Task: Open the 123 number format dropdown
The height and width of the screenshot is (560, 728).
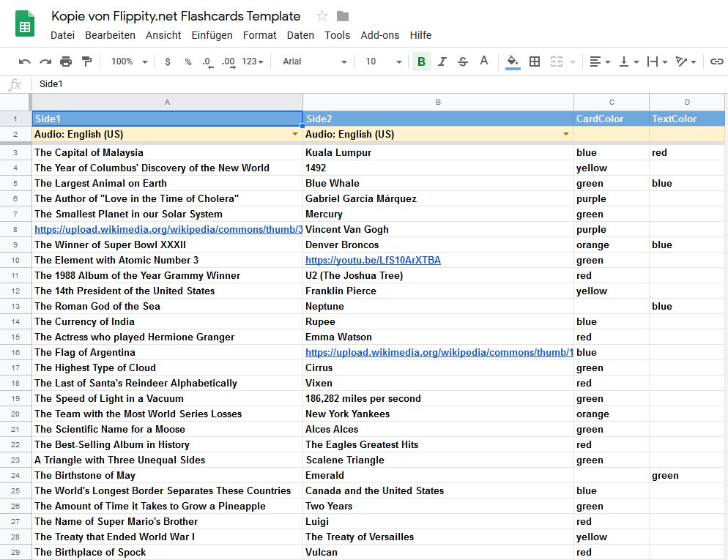Action: (x=253, y=61)
